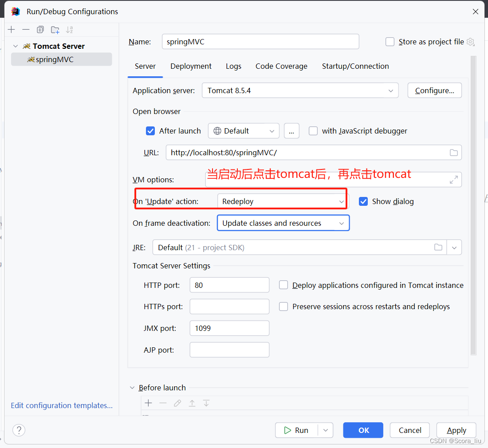Viewport: 488px width, 448px height.
Task: Switch to the Deployment tab
Action: (x=191, y=66)
